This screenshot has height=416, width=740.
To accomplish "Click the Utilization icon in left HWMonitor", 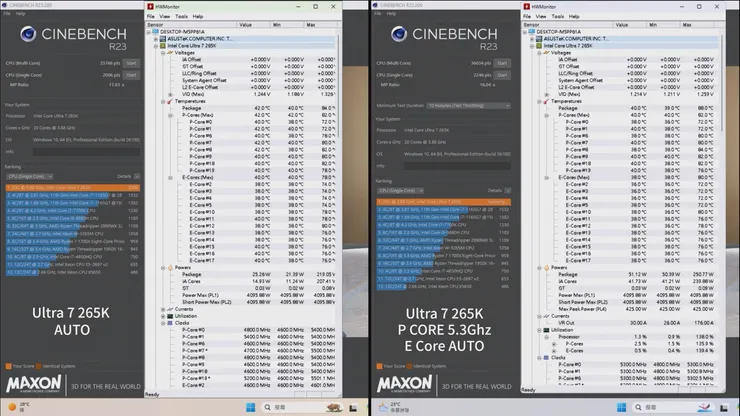I will coord(170,316).
